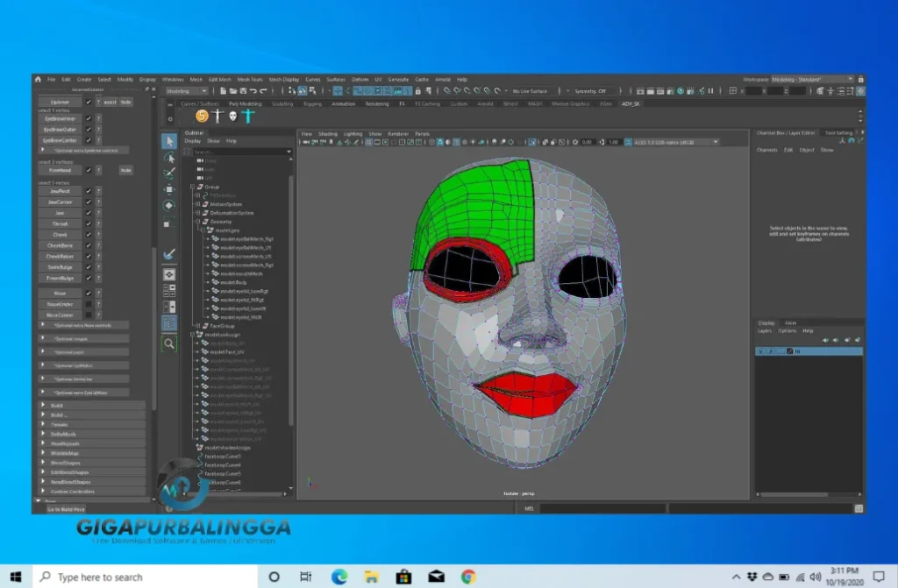Toggle the checkbox next to LipInner
This screenshot has width=898, height=588.
tap(90, 102)
